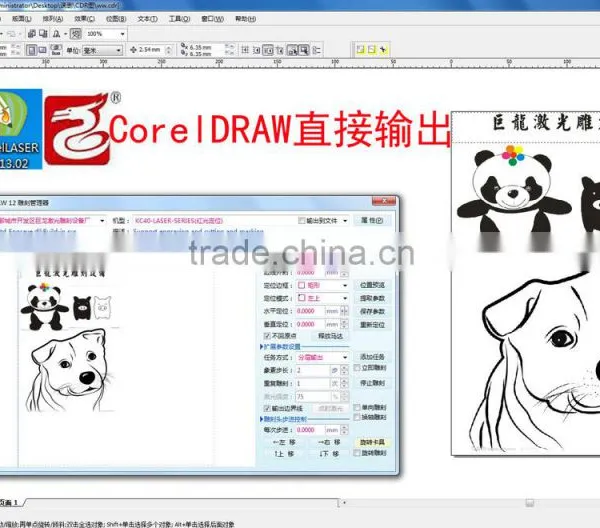The width and height of the screenshot is (600, 528).
Task: Click the 位置预览 button
Action: [x=372, y=285]
